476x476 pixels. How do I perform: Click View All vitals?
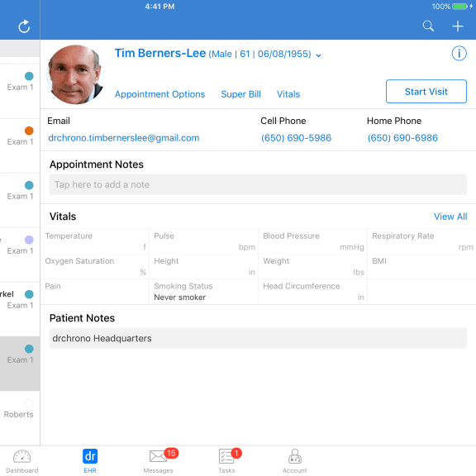coord(450,217)
